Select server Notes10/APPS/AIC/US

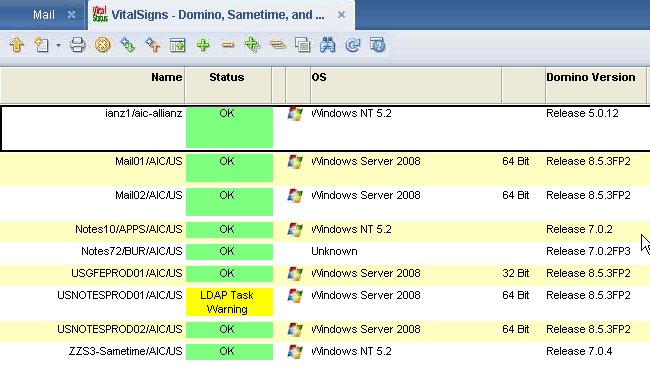(x=129, y=229)
